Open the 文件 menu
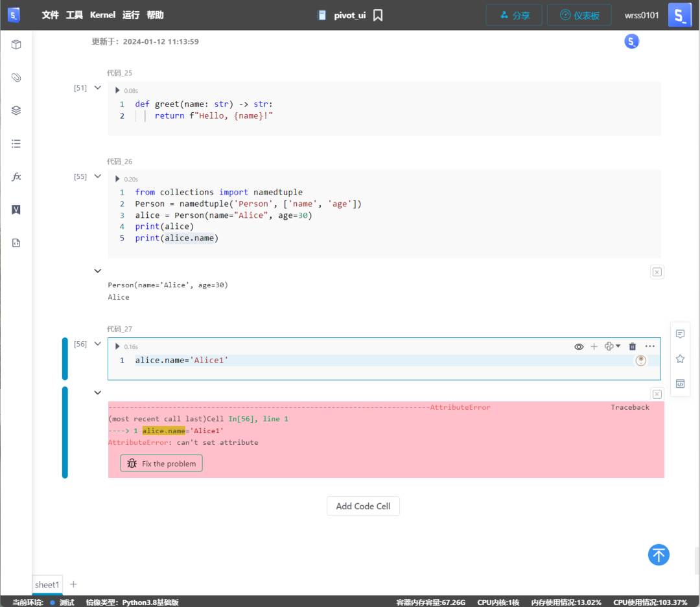This screenshot has height=607, width=700. click(50, 15)
